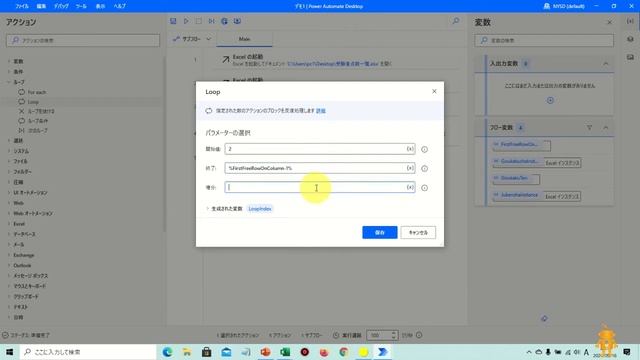Click the eraser icon below variables panel
This screenshot has height=360, width=640.
544,318
